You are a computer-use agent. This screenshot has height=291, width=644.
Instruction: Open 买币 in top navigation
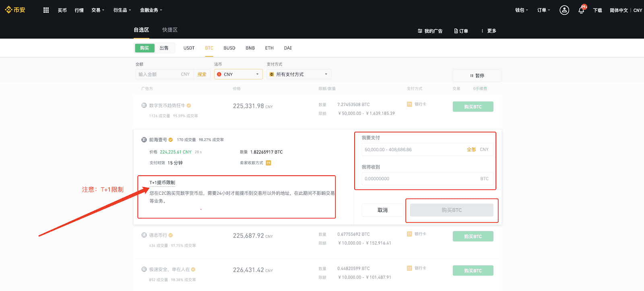[x=62, y=10]
